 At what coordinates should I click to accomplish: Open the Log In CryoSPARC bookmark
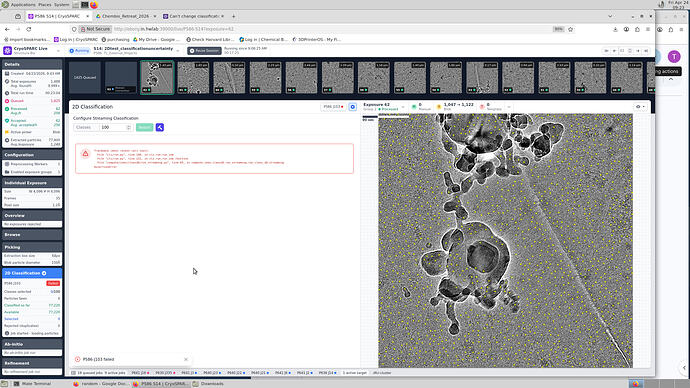[76, 40]
